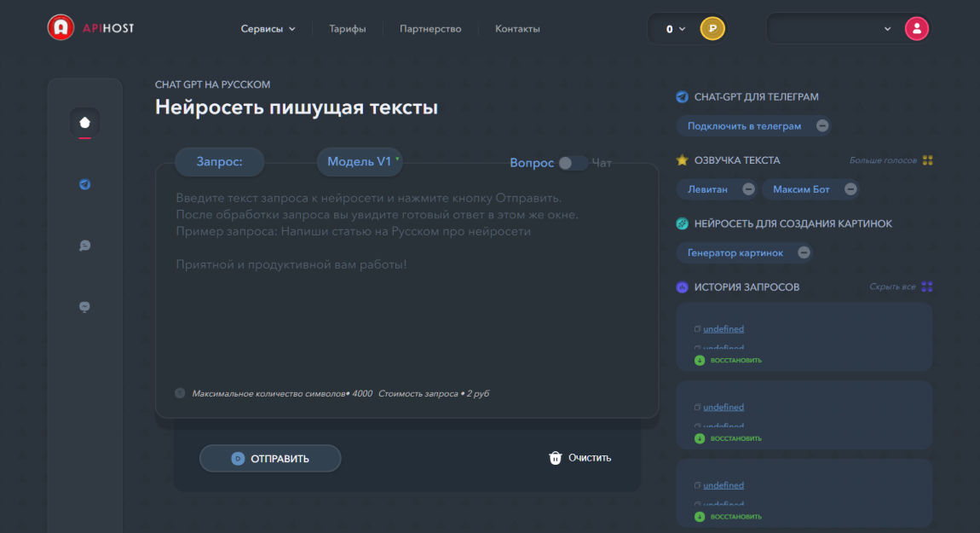The width and height of the screenshot is (980, 533).
Task: Click the Больше голосов link
Action: pyautogui.click(x=883, y=160)
